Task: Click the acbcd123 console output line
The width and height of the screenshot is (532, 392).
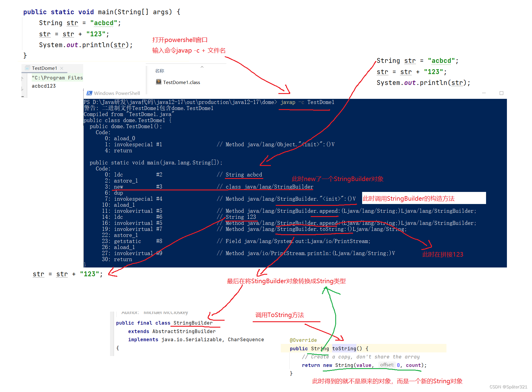Action: (44, 86)
